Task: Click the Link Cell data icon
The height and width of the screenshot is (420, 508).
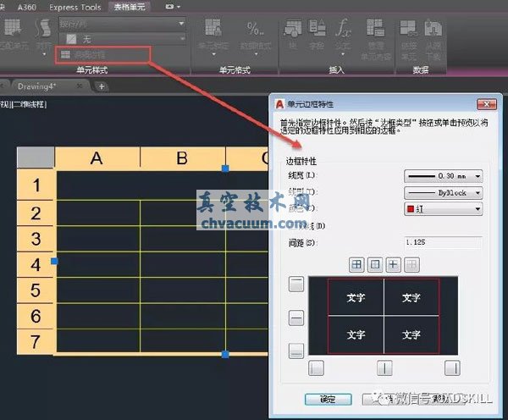Action: pos(408,28)
